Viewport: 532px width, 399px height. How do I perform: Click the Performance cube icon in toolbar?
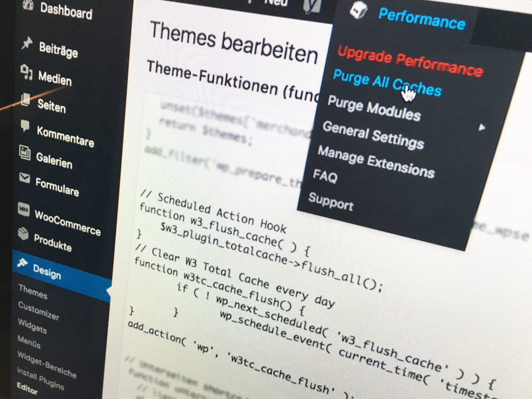358,10
